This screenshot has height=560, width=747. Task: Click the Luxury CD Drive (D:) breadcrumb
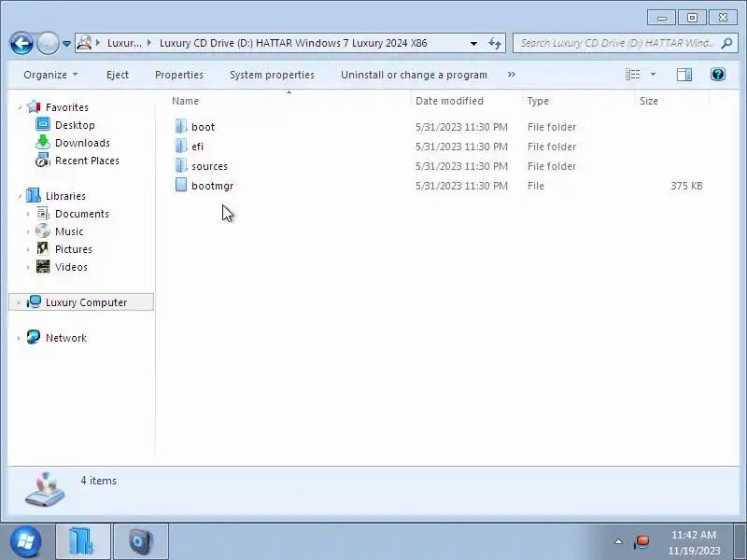293,43
